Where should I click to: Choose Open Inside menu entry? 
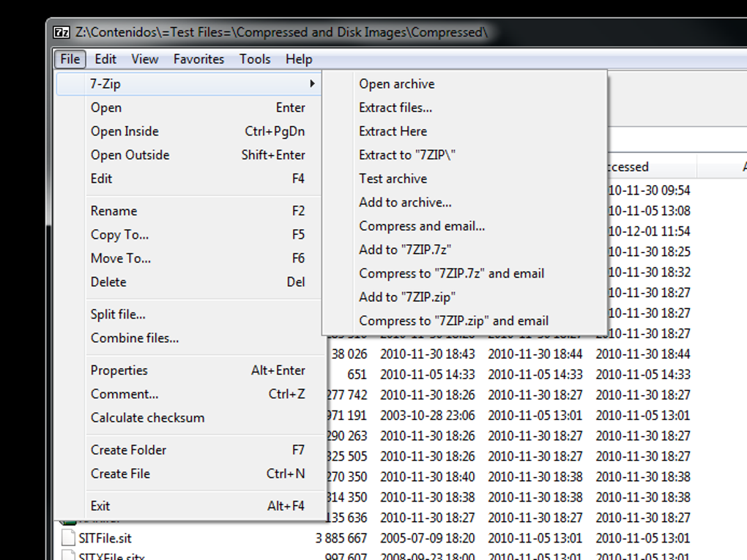tap(189, 132)
